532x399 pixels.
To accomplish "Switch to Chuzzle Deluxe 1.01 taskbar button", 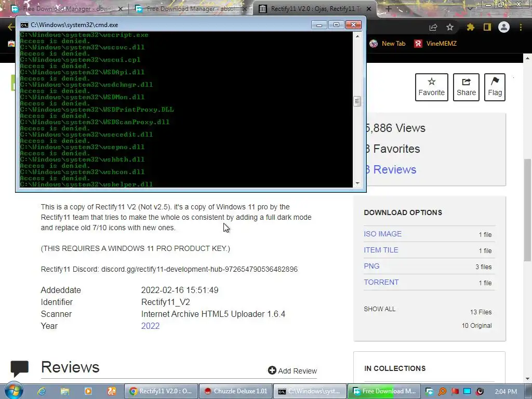I will click(x=235, y=391).
